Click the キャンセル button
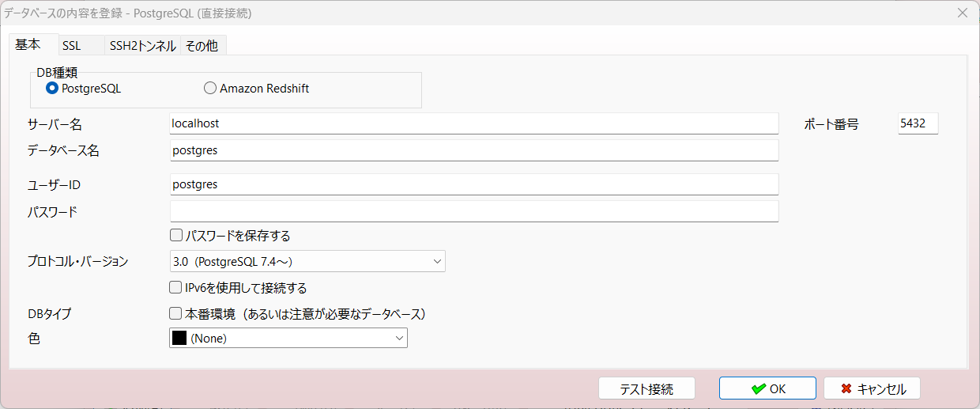 872,388
